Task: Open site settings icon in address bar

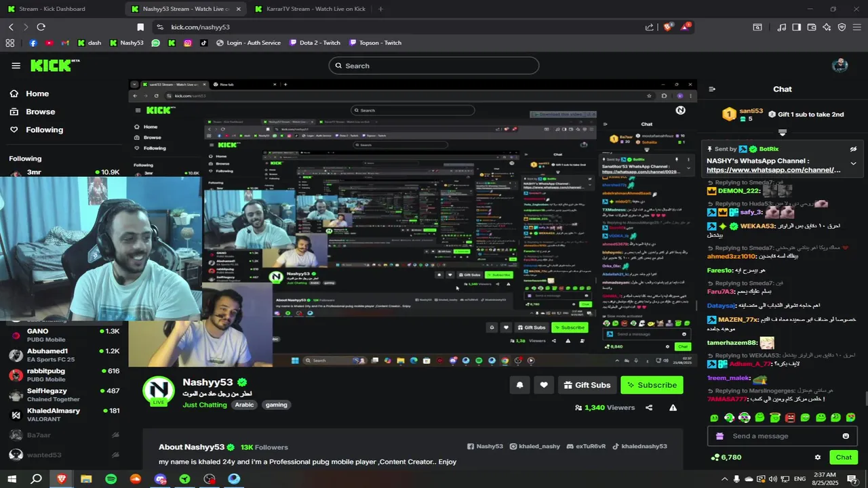Action: pos(159,27)
